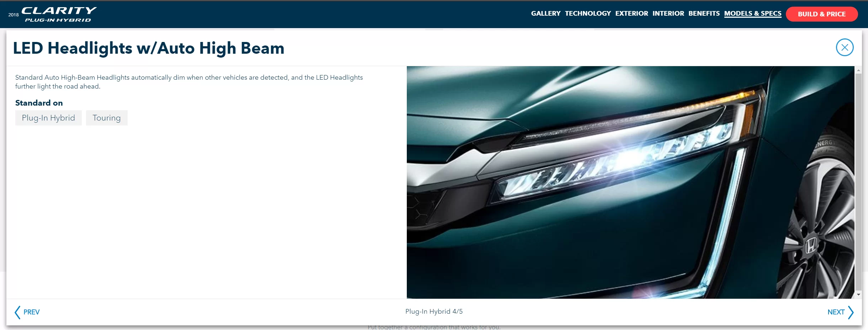Click the right chevron arrow beside NEXT

pos(851,312)
